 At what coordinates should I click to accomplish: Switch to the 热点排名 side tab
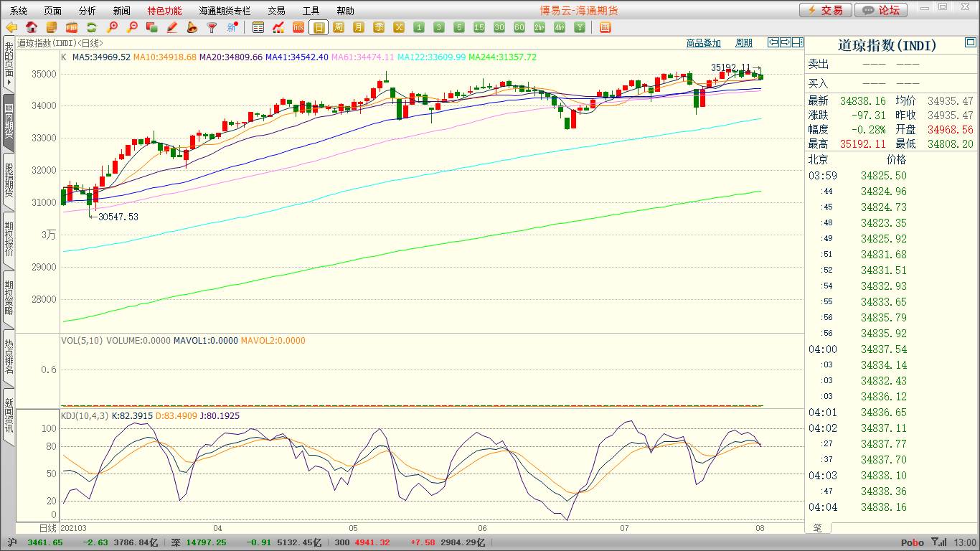click(x=9, y=358)
